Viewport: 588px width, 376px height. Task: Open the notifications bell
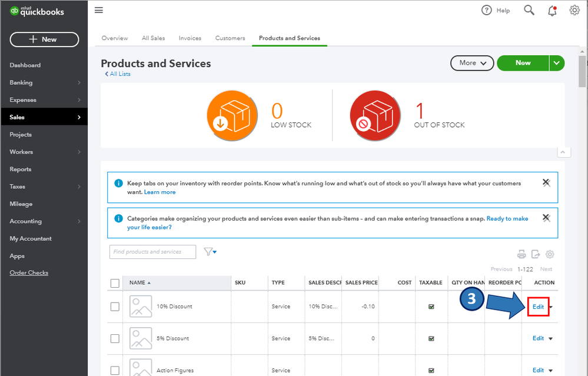click(x=552, y=10)
